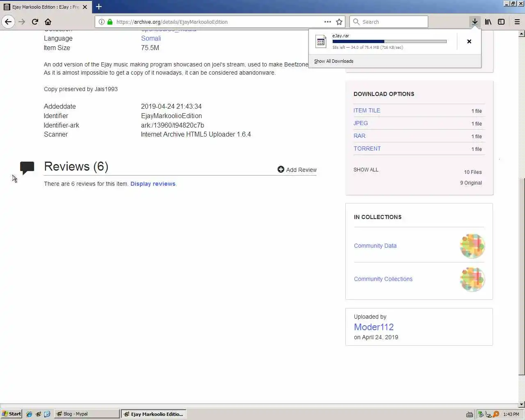Open the Library icon in toolbar
Image resolution: width=525 pixels, height=420 pixels.
tap(488, 22)
